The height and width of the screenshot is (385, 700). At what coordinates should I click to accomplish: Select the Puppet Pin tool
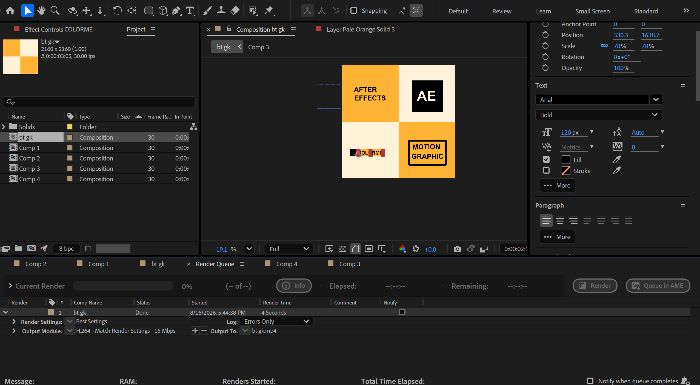pyautogui.click(x=269, y=10)
